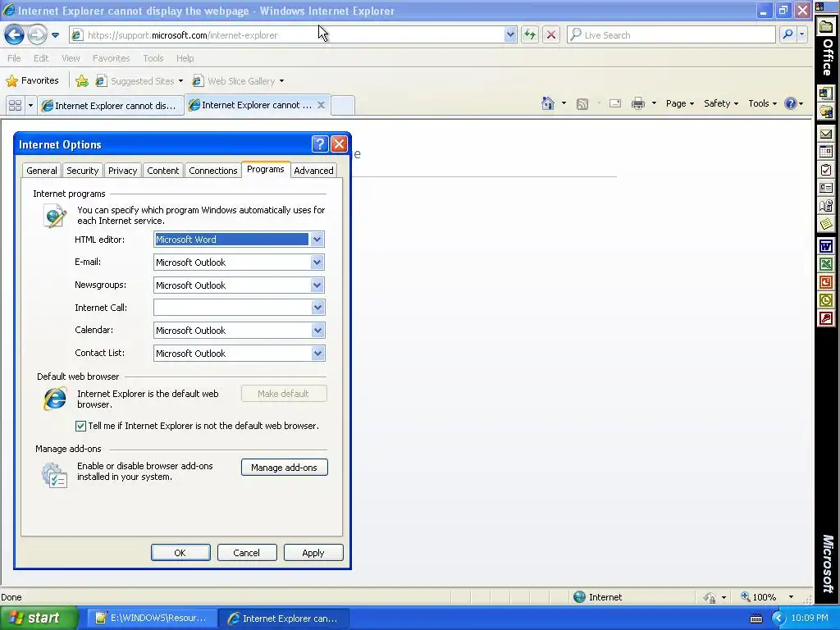Viewport: 840px width, 630px height.
Task: Click Internet Explorer taskbar button
Action: [x=284, y=618]
